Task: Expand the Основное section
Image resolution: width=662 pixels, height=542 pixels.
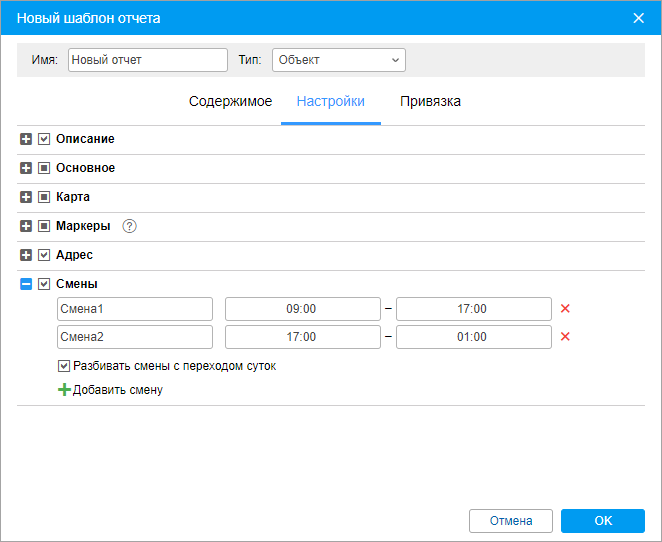Action: (x=26, y=168)
